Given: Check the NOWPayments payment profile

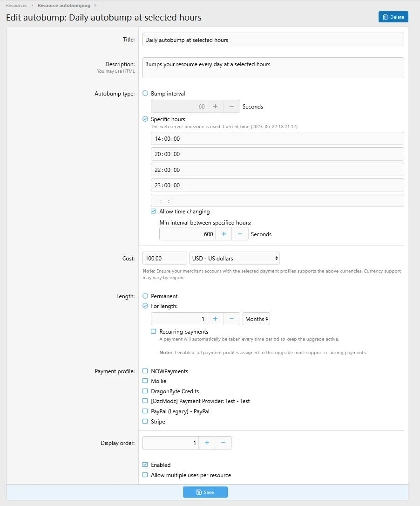Looking at the screenshot, I should coord(145,371).
